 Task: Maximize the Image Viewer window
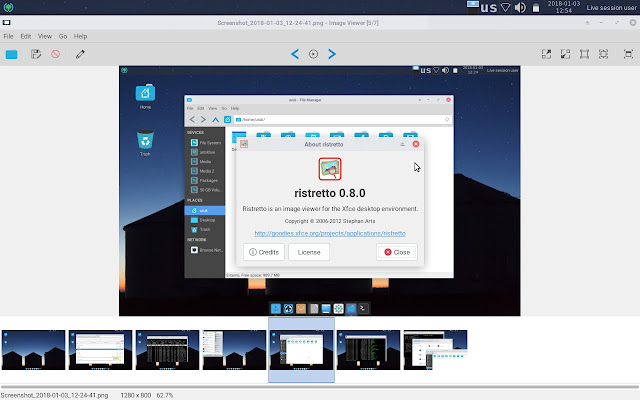click(x=617, y=23)
